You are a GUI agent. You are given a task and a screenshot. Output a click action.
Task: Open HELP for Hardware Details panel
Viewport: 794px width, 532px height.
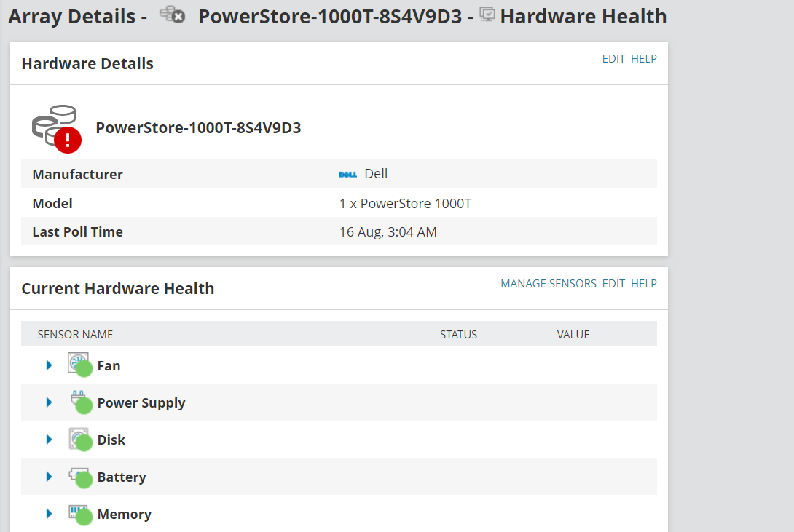pos(644,59)
